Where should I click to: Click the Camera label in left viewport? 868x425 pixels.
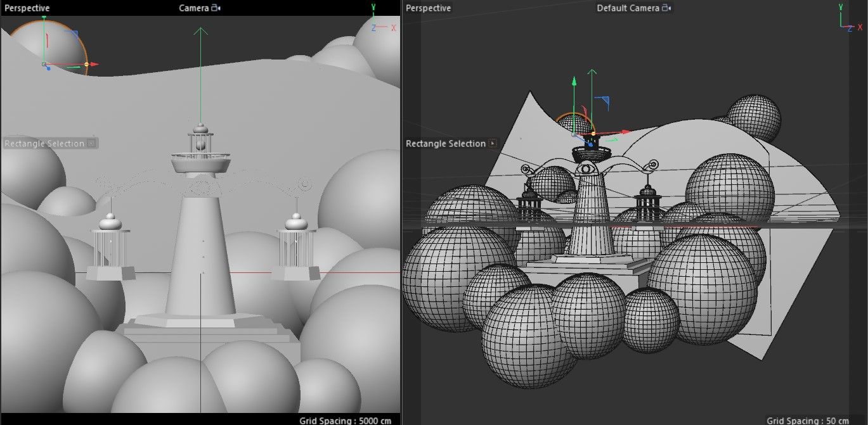click(x=193, y=8)
